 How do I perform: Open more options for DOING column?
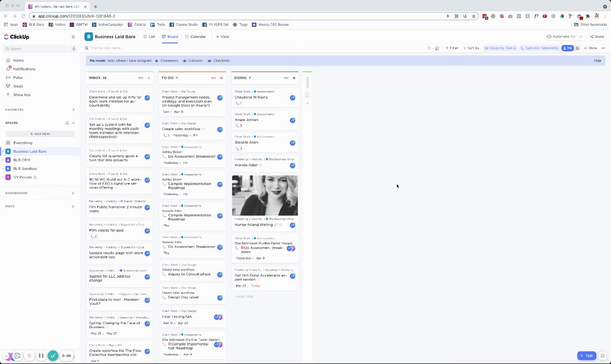[x=286, y=78]
